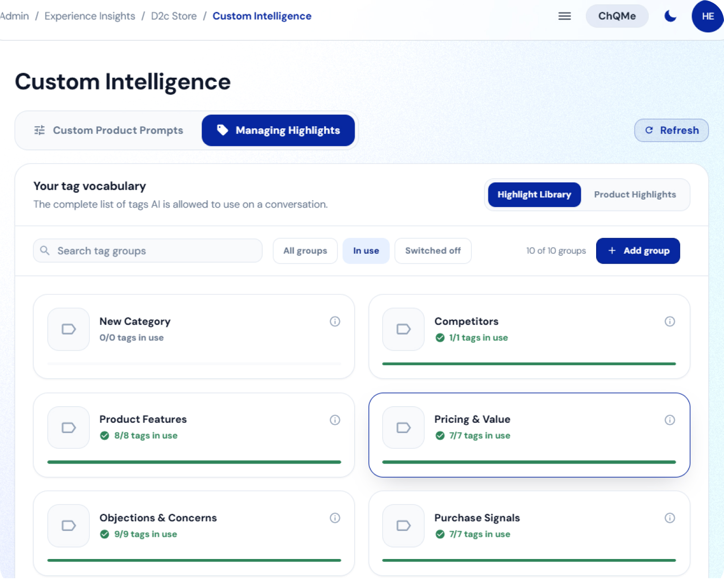Click Custom Intelligence breadcrumb

pyautogui.click(x=262, y=16)
